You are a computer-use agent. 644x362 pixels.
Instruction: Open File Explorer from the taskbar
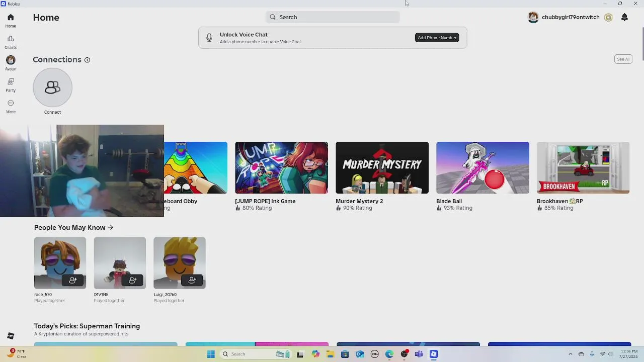click(x=330, y=354)
